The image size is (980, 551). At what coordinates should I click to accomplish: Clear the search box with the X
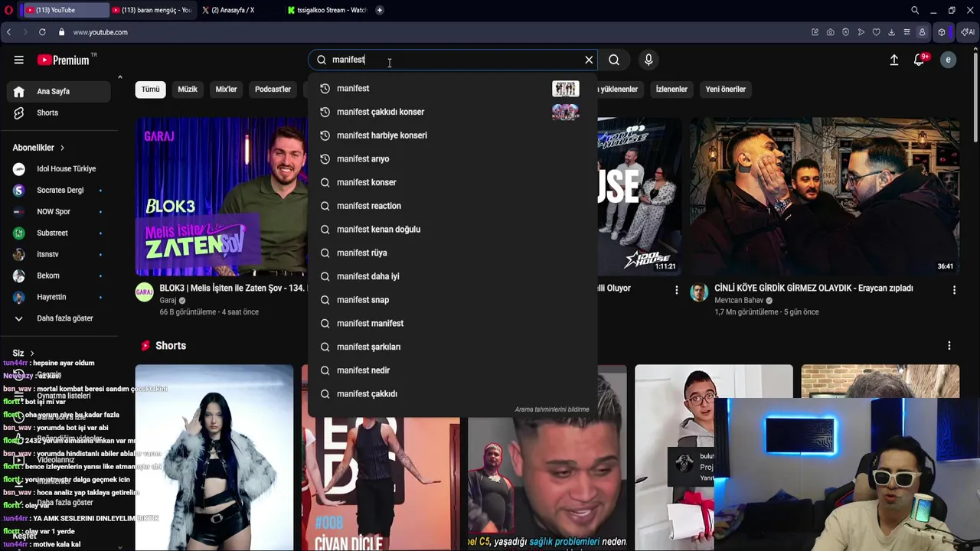pos(589,60)
